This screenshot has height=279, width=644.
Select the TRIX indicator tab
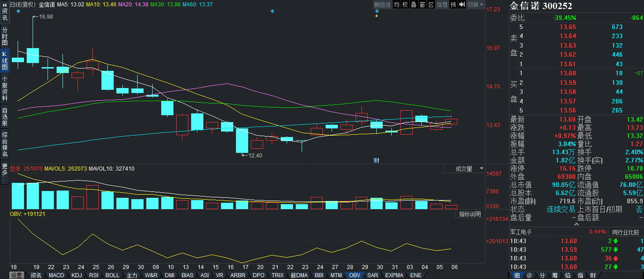pyautogui.click(x=278, y=275)
